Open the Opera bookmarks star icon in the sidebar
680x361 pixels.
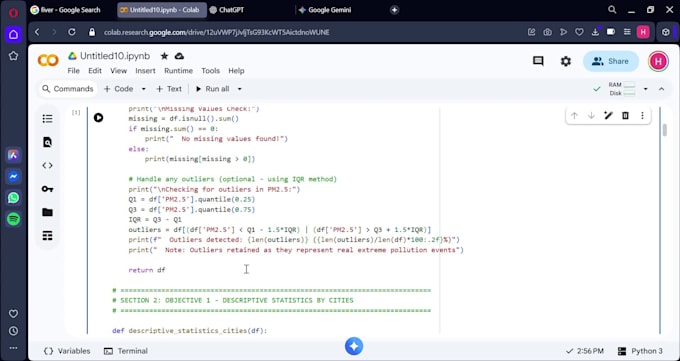coord(13,56)
